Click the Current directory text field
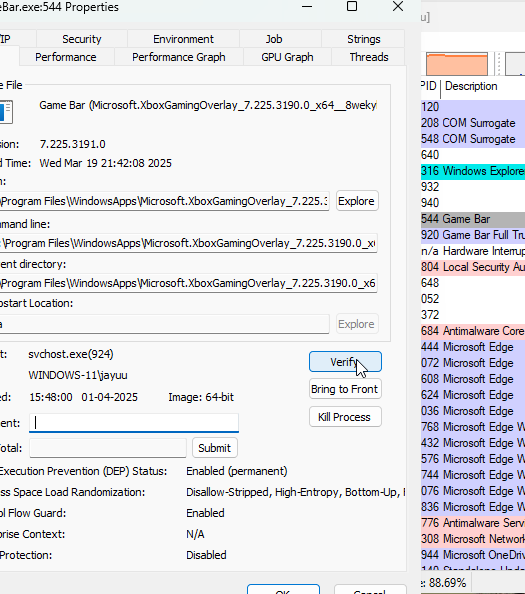This screenshot has height=594, width=525. coord(188,283)
